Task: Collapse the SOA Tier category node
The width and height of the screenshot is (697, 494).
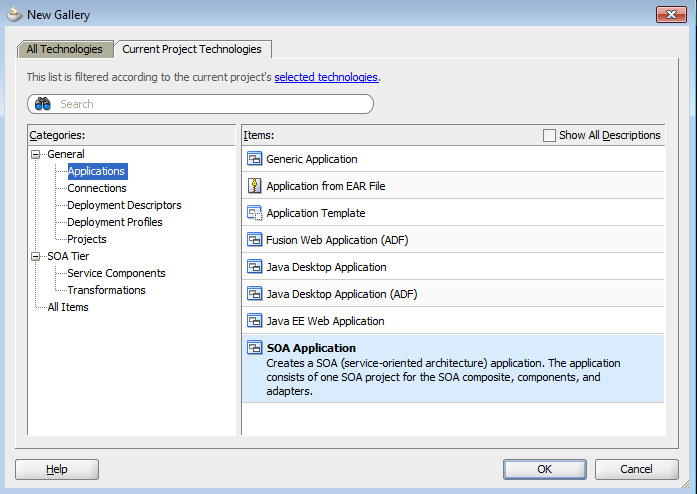Action: pos(37,256)
